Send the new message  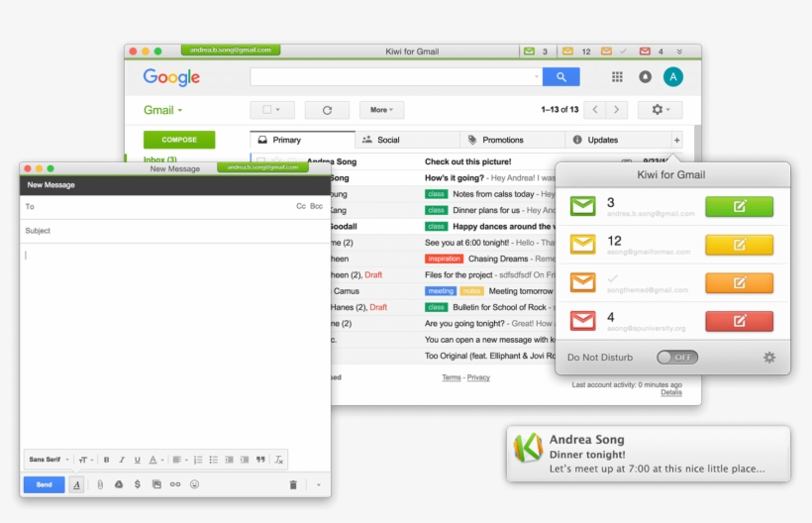tap(44, 484)
